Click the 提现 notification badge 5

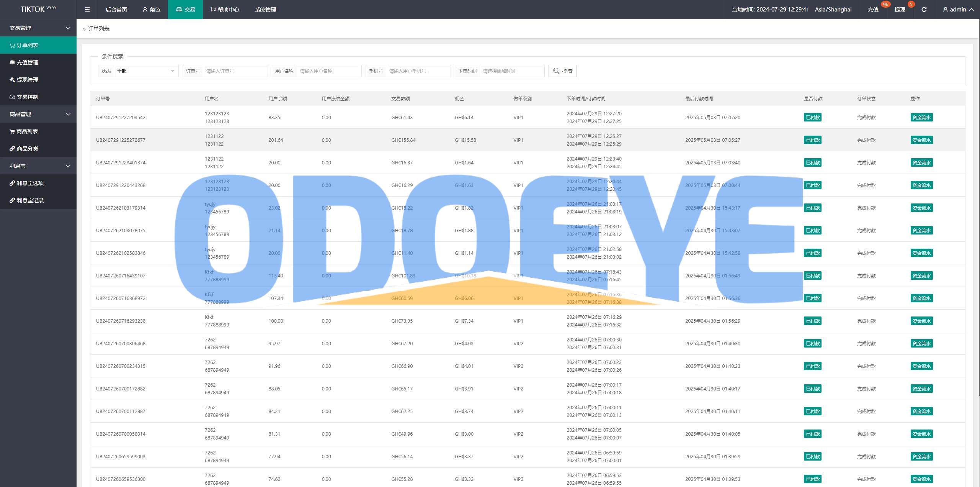click(911, 4)
